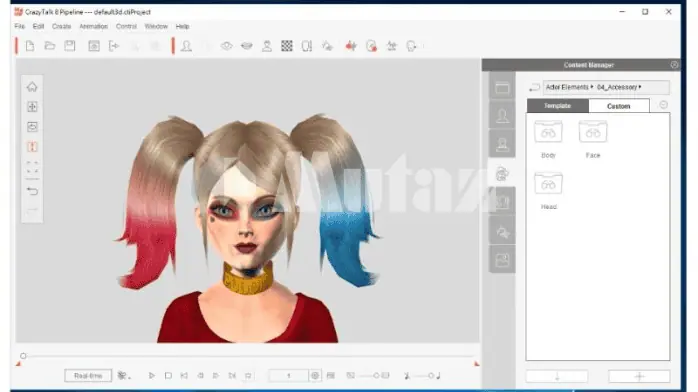Image resolution: width=698 pixels, height=392 pixels.
Task: Click the Save Project disk icon
Action: (70, 46)
